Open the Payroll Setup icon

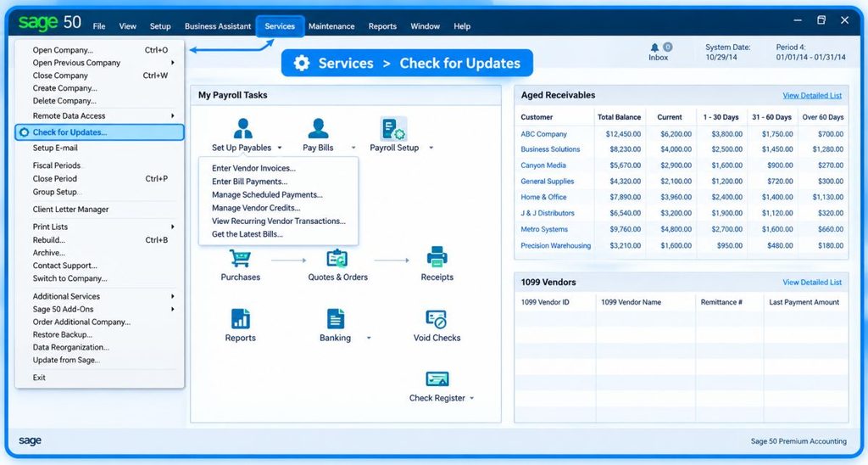393,128
